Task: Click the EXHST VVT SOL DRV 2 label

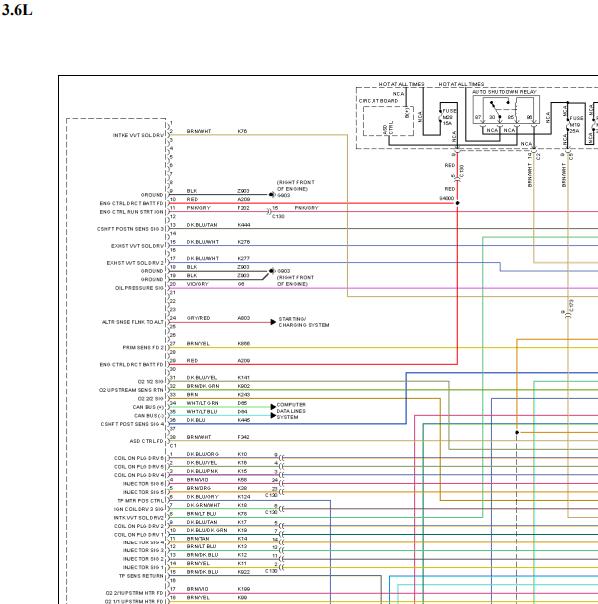Action: pyautogui.click(x=135, y=263)
